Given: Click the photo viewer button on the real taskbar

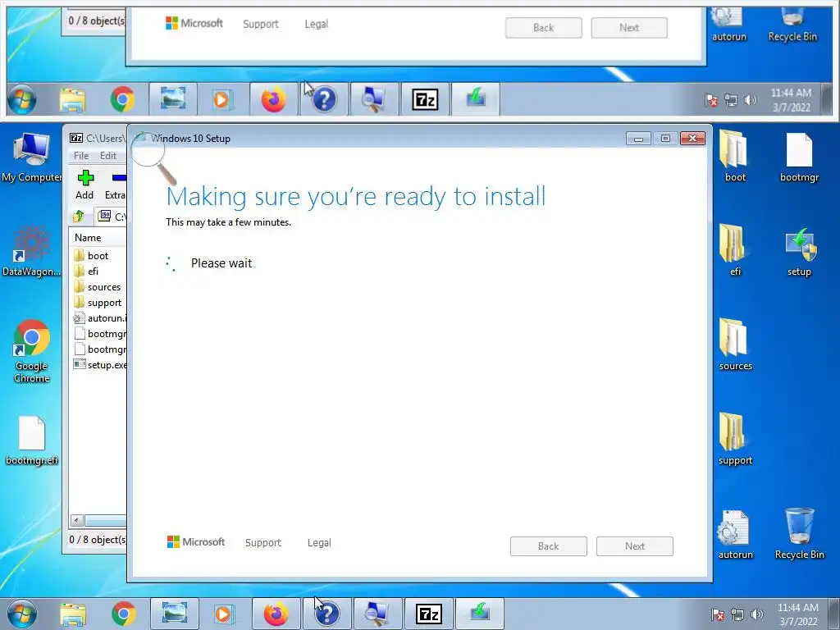Looking at the screenshot, I should (x=175, y=614).
